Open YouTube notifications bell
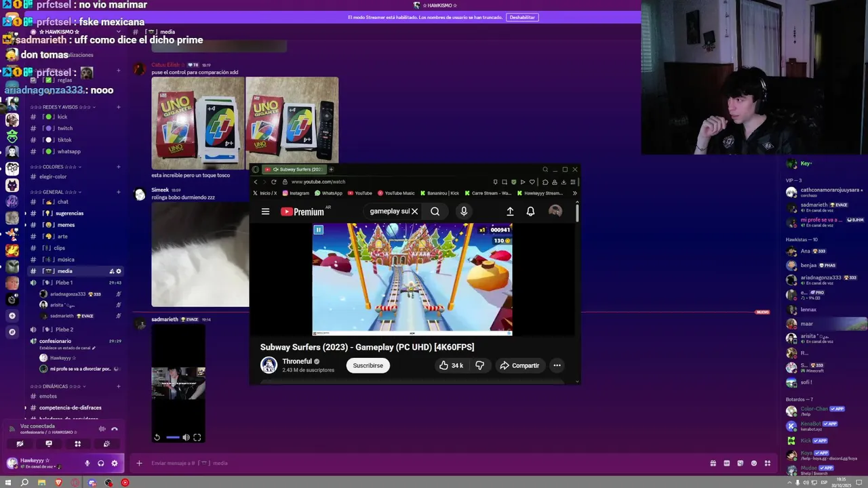 (x=531, y=211)
